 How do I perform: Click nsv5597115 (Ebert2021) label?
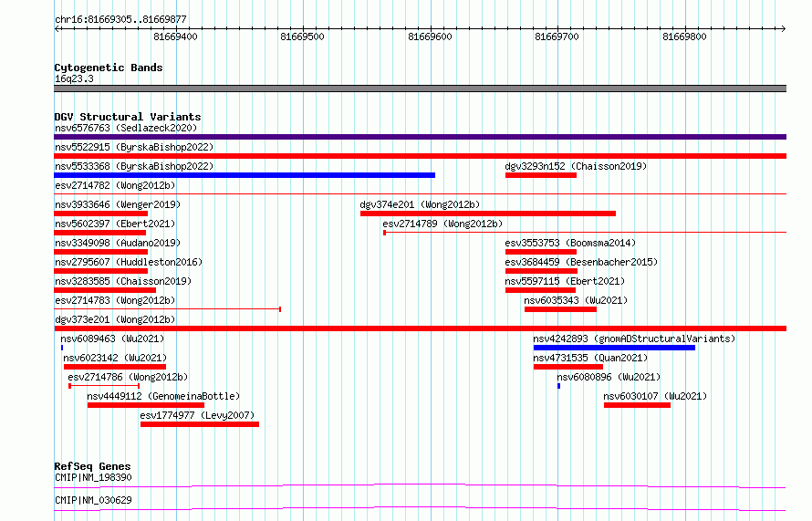(565, 281)
